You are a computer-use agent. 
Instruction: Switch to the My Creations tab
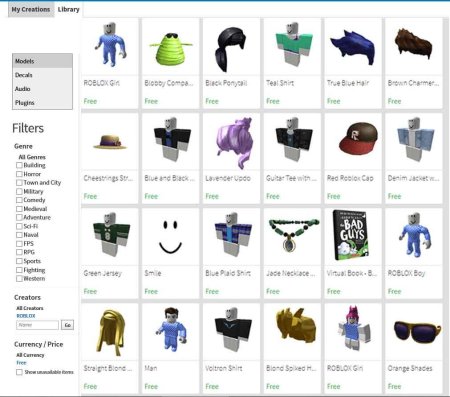click(31, 9)
